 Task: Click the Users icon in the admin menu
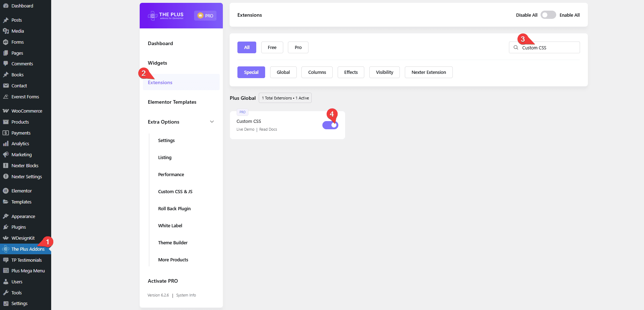click(6, 282)
